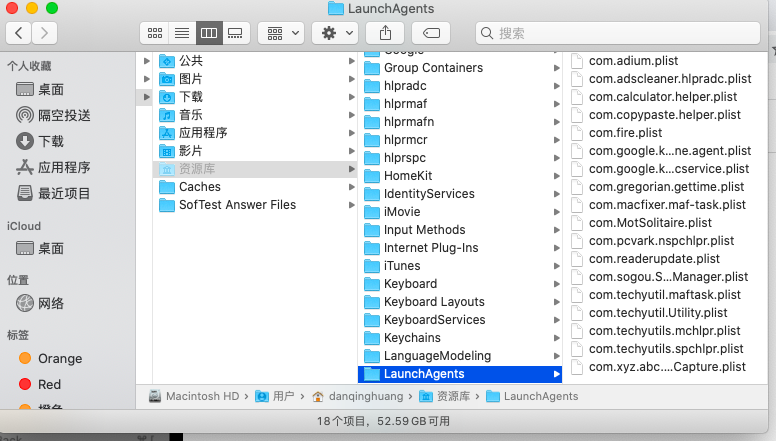Open 最近项目 in sidebar
The height and width of the screenshot is (441, 776).
tap(53, 193)
